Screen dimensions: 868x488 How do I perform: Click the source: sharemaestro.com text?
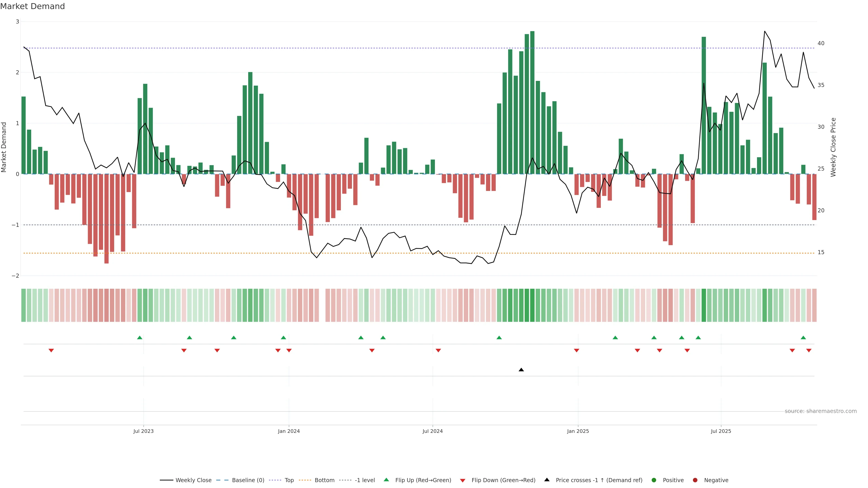(821, 411)
